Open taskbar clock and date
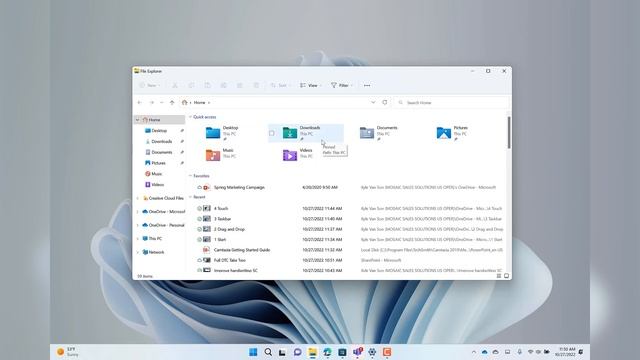The width and height of the screenshot is (640, 360). pos(566,352)
